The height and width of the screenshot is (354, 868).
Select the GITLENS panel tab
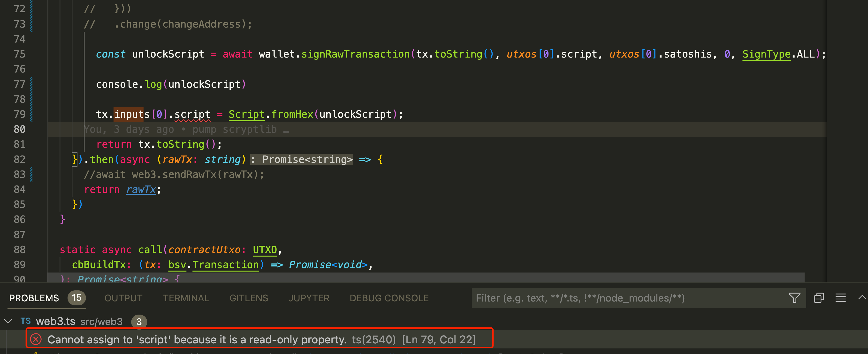(249, 298)
